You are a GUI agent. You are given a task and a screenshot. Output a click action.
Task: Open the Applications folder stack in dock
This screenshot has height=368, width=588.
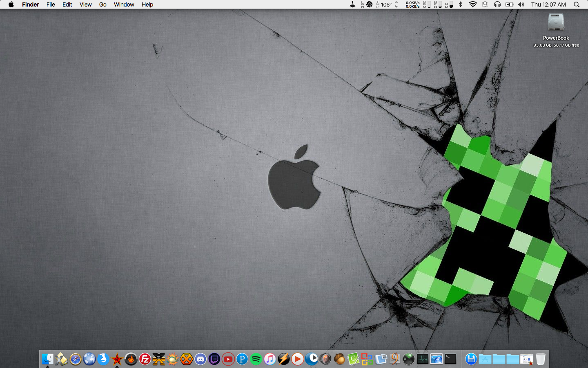point(485,359)
